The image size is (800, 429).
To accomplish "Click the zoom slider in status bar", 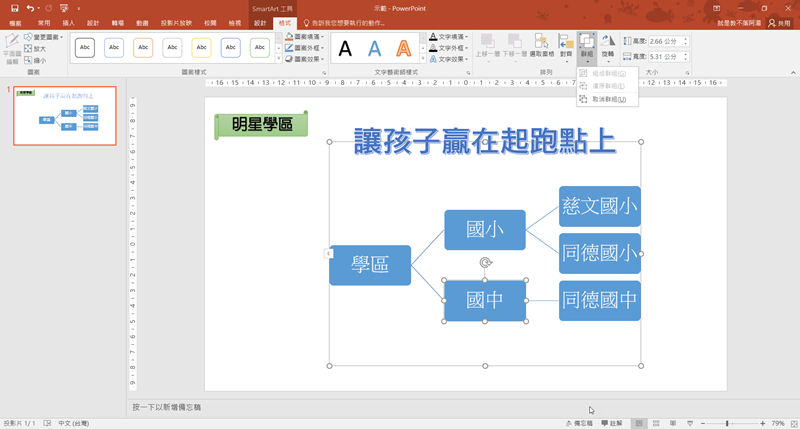I will click(x=726, y=423).
